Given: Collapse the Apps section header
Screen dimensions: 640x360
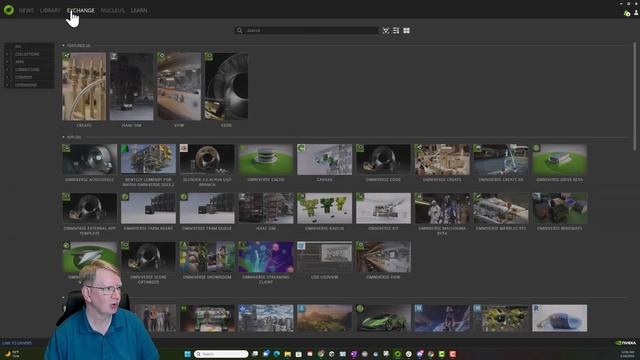Looking at the screenshot, I should tap(63, 137).
